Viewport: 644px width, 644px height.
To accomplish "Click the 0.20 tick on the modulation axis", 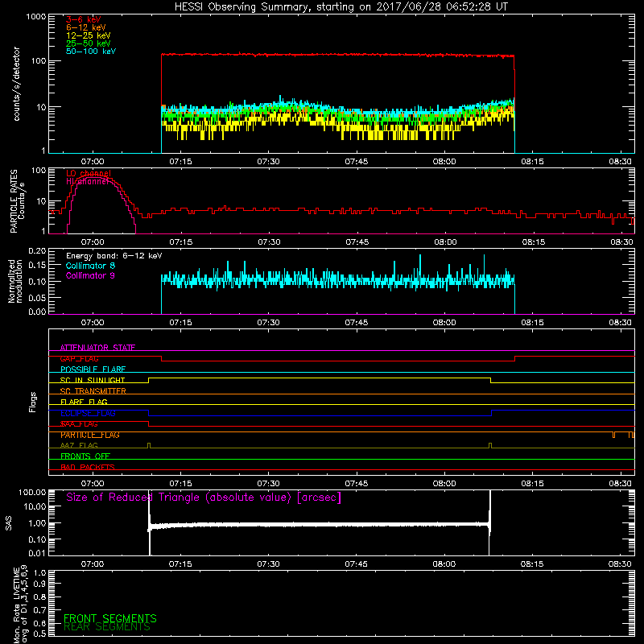I will tap(37, 251).
